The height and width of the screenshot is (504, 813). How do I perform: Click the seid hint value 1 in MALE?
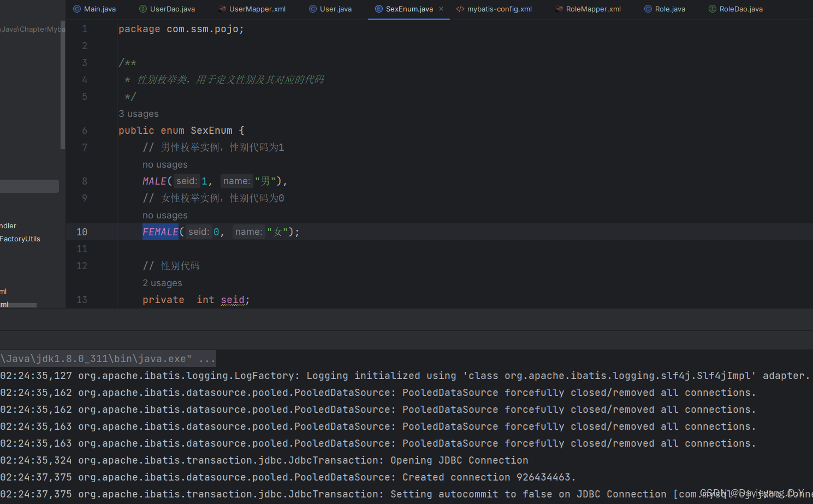(x=204, y=181)
